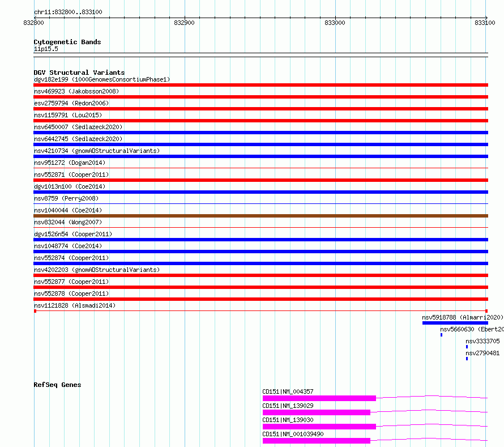Click the Cytogenetic Bands track title
This screenshot has height=447, width=504.
pos(67,42)
